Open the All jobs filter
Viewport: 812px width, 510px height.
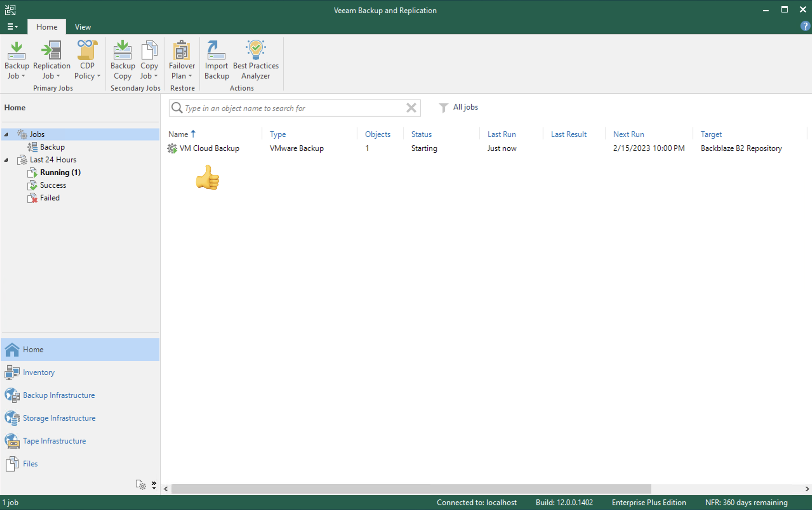point(465,107)
